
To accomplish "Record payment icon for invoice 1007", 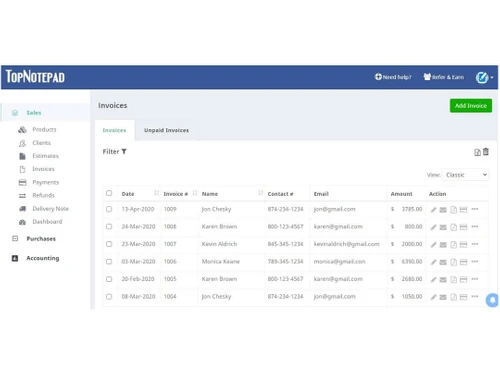I will (x=463, y=245).
